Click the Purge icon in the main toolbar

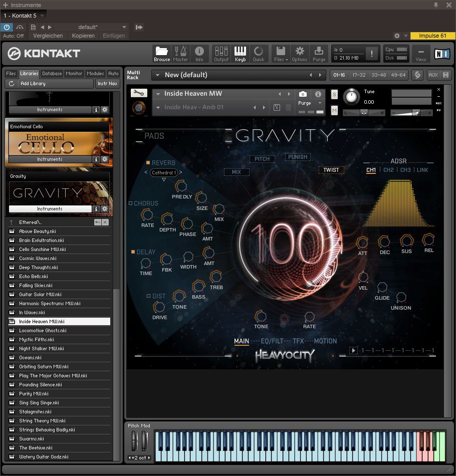(319, 54)
